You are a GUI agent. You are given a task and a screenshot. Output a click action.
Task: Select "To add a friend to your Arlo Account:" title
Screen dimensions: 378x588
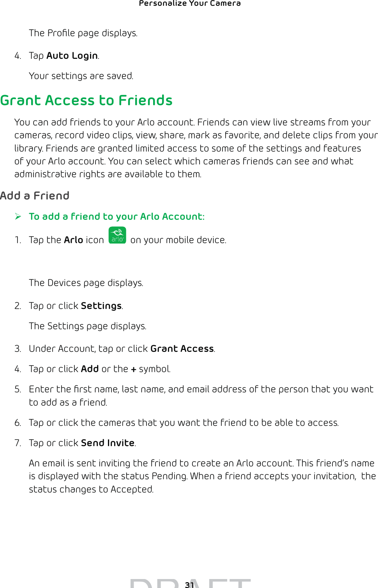117,217
